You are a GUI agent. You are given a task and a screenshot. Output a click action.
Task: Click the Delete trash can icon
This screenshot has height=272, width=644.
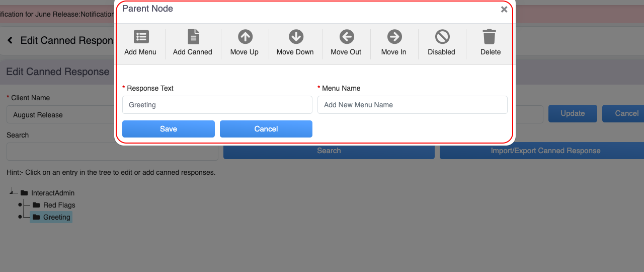(490, 37)
